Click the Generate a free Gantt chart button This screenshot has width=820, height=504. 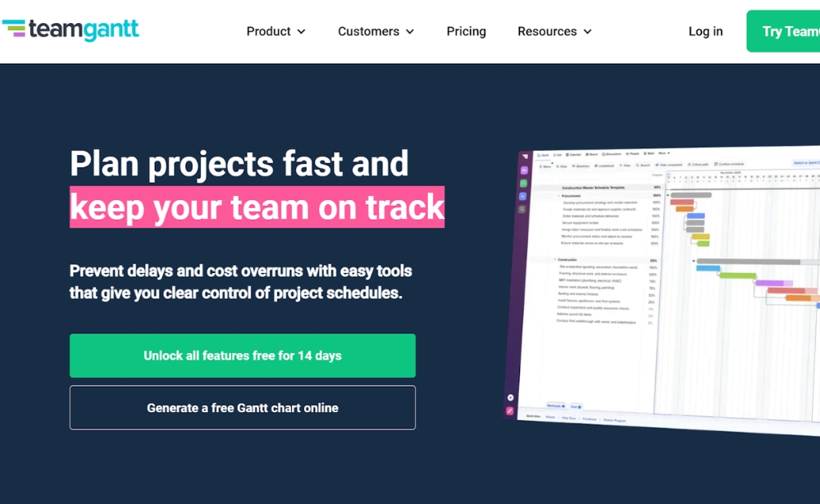(x=243, y=407)
